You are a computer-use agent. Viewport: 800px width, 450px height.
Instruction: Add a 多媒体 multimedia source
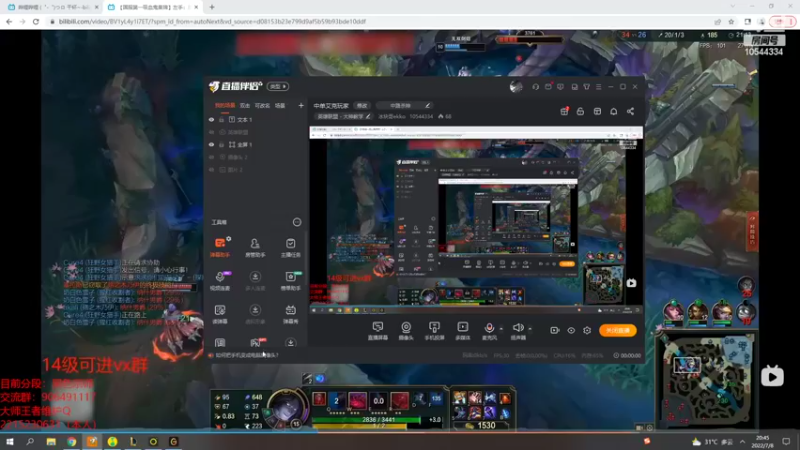click(x=462, y=331)
